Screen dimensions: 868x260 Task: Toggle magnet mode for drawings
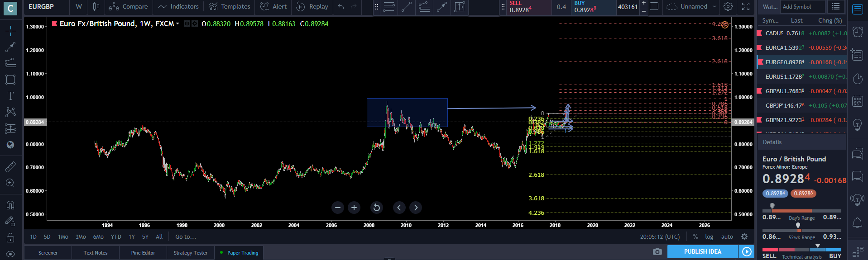(x=10, y=205)
